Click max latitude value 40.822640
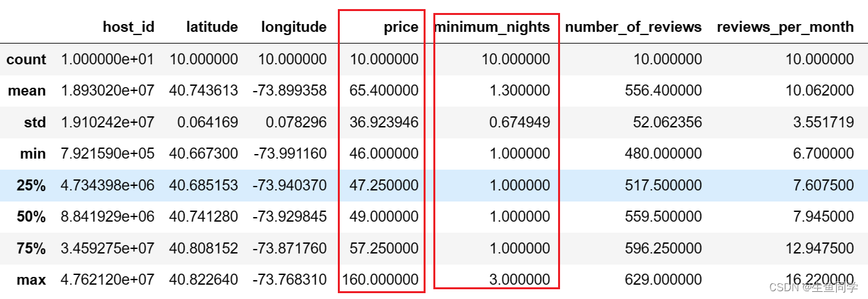 (204, 279)
